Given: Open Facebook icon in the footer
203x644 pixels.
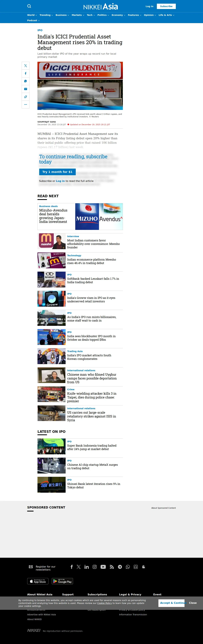Looking at the screenshot, I should click(72, 567).
